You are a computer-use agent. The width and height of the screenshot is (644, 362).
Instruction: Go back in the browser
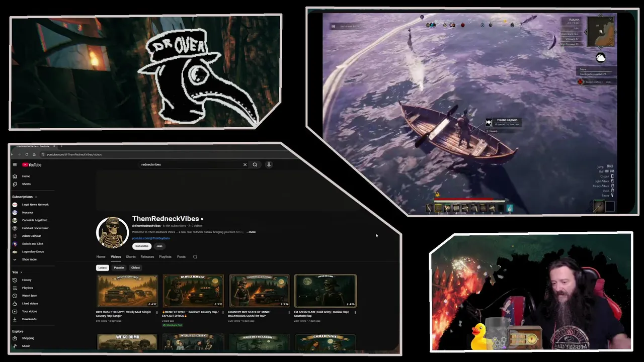point(13,154)
